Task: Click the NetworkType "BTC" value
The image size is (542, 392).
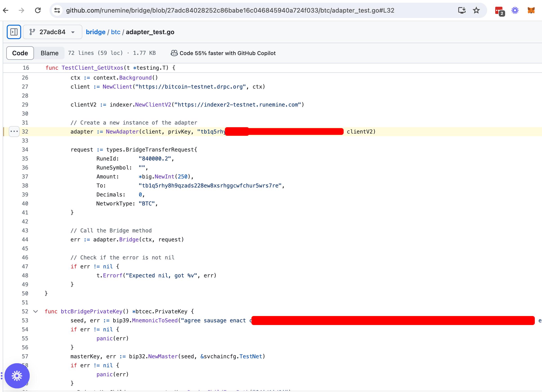Action: [147, 203]
